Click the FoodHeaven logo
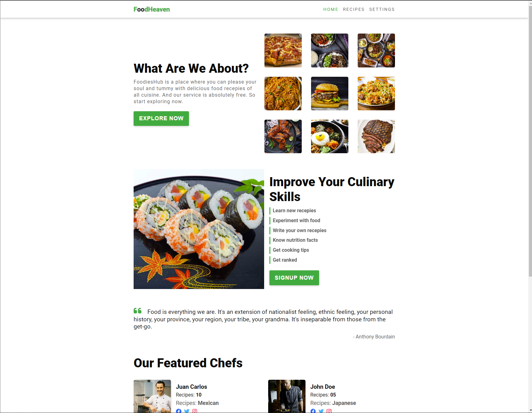This screenshot has width=532, height=413. coord(152,9)
